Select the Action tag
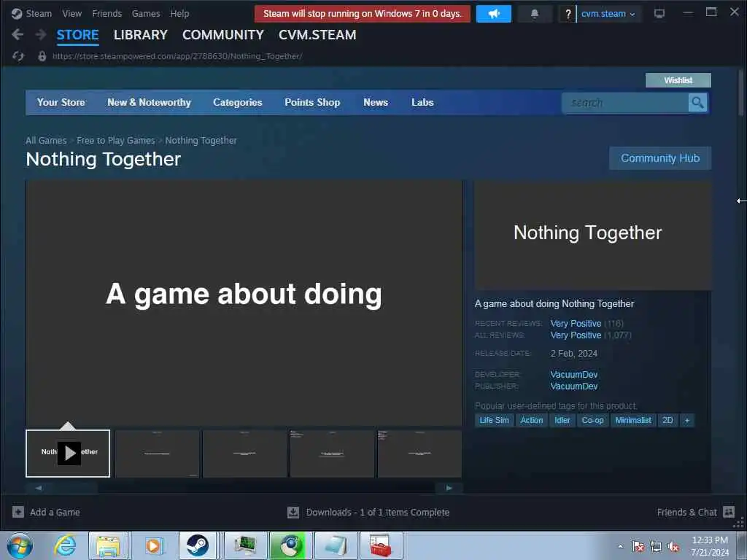Image resolution: width=747 pixels, height=560 pixels. tap(532, 420)
